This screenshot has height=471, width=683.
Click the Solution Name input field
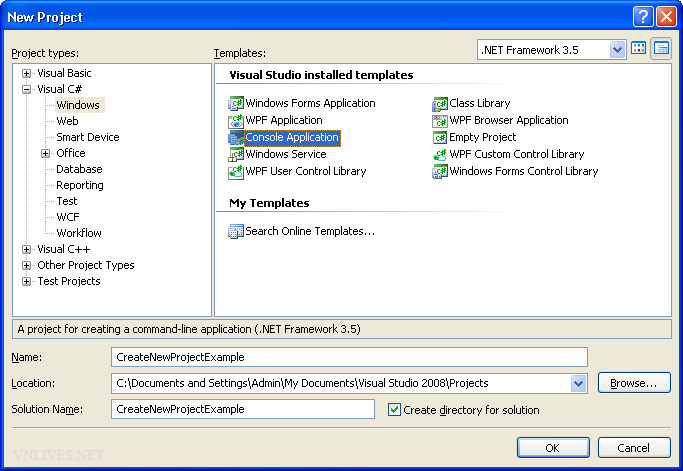pos(243,409)
